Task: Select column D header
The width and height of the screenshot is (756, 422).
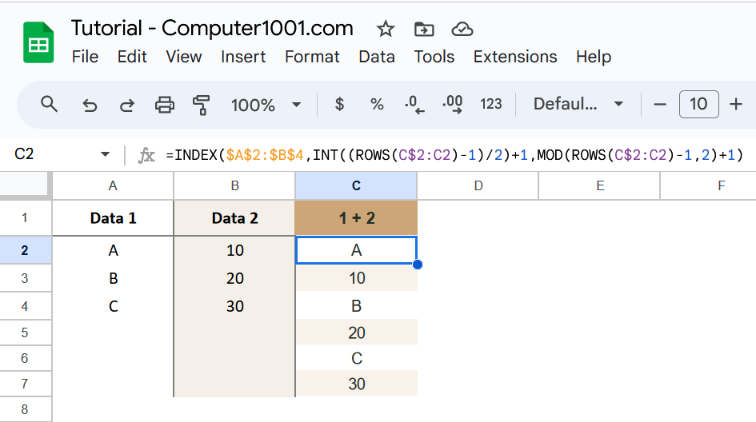Action: point(478,186)
